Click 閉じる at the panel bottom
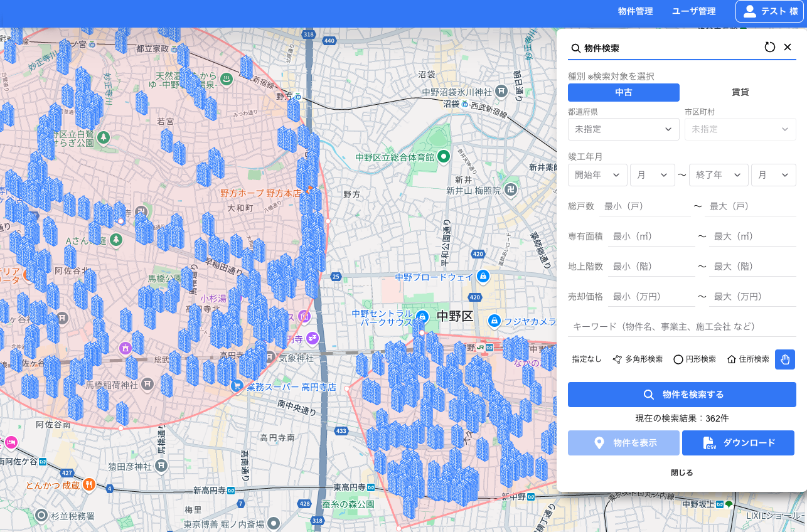The width and height of the screenshot is (807, 532). tap(682, 472)
